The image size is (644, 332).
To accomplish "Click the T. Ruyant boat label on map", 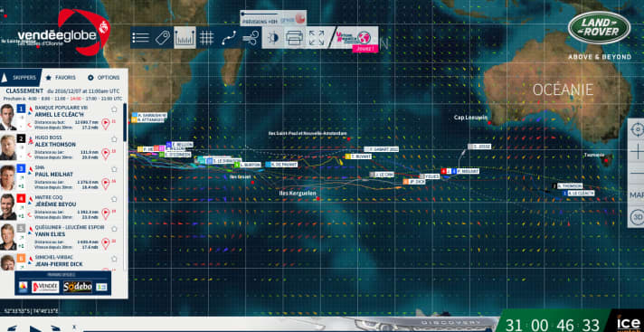I will pyautogui.click(x=358, y=157).
